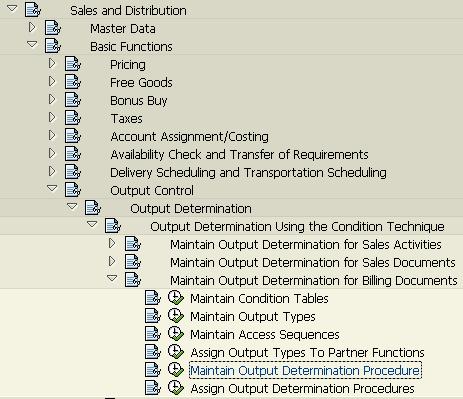Expand Availability Check and Transfer of Requirements
This screenshot has height=399, width=463.
point(52,153)
